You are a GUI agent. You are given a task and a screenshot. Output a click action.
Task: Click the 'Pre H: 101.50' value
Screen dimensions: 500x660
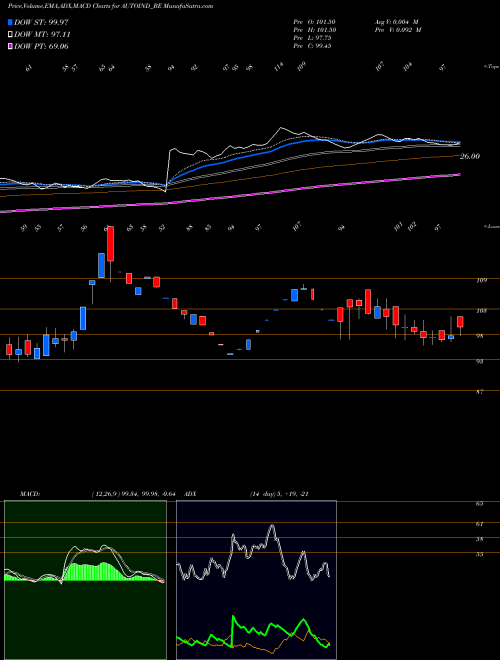(x=315, y=30)
